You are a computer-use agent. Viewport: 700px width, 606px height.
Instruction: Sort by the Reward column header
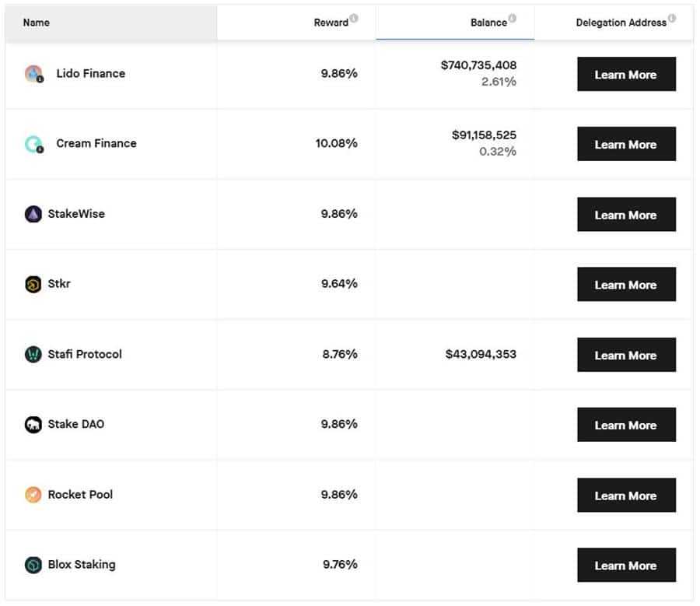tap(331, 23)
